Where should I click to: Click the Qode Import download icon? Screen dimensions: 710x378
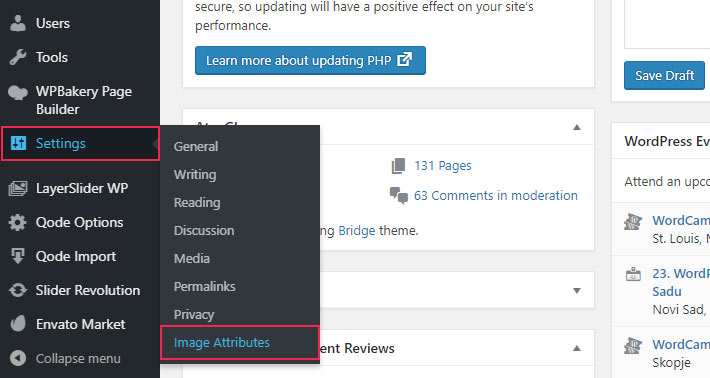click(x=18, y=256)
